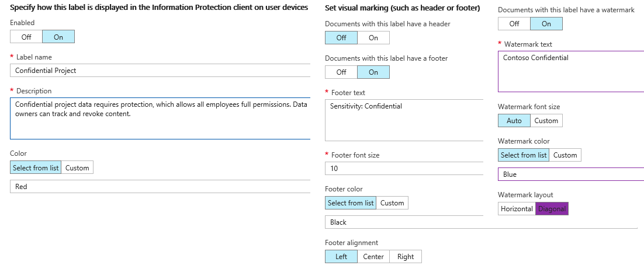Select Custom for the watermark color
Screen dimensions: 644x269
coord(565,155)
